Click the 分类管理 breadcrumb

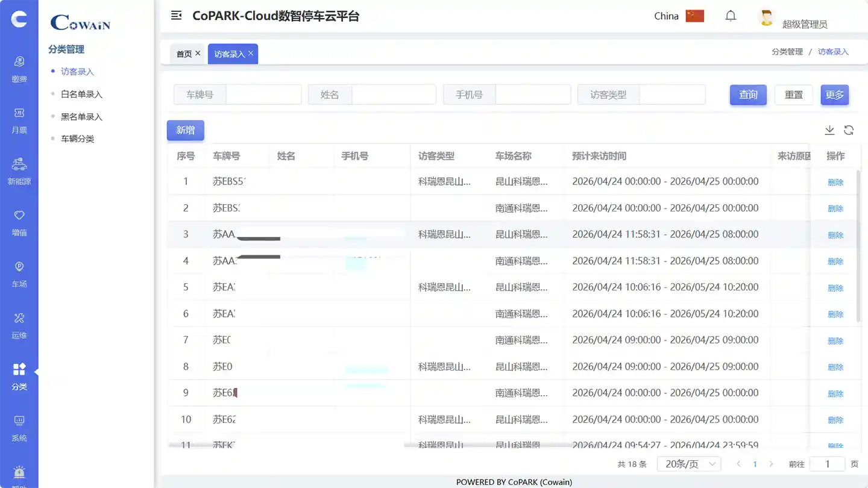787,52
